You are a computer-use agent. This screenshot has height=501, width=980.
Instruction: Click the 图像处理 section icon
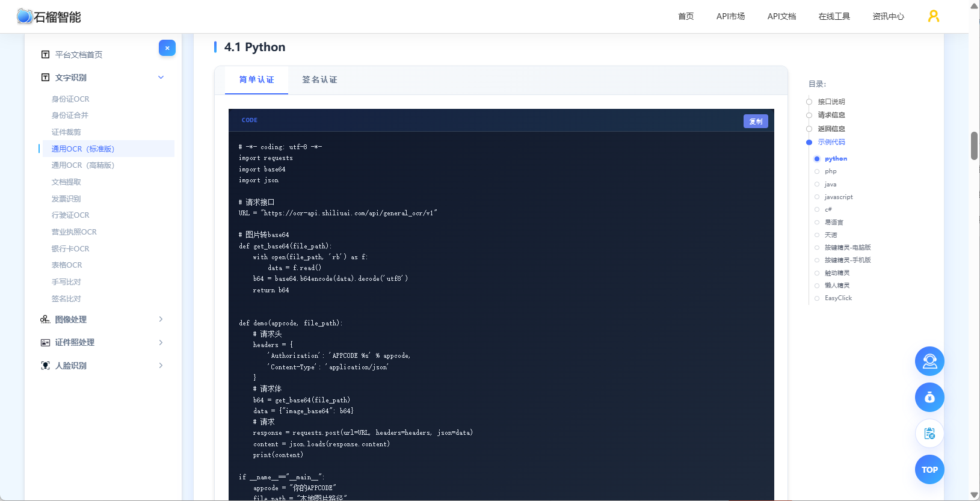(45, 319)
